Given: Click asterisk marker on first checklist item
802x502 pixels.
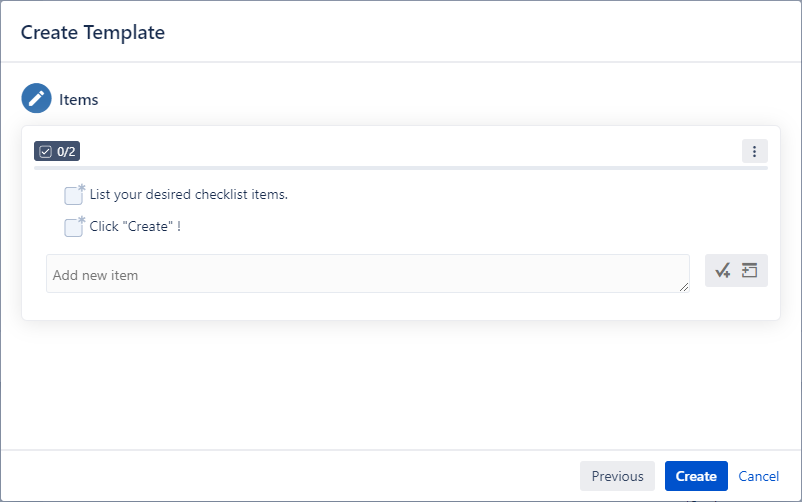Looking at the screenshot, I should click(82, 187).
